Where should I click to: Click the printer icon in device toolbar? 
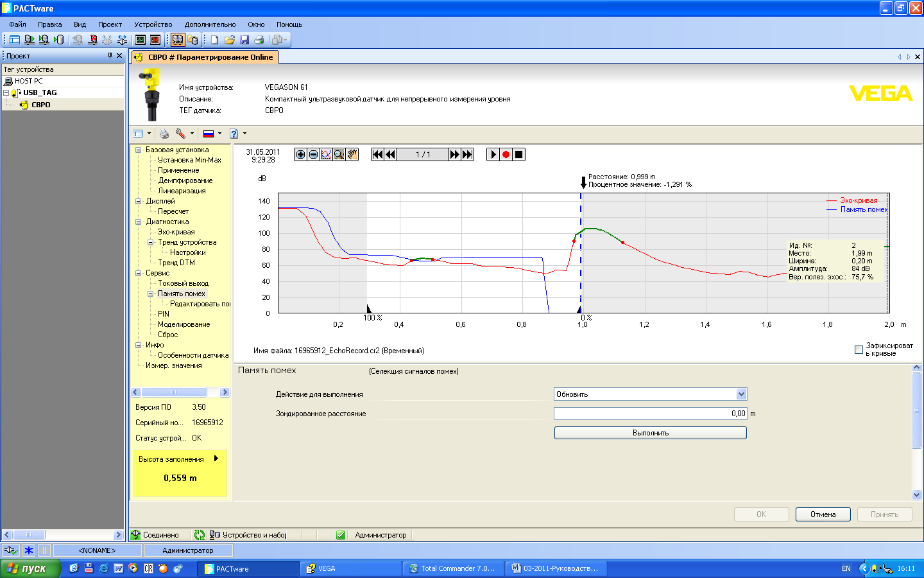(x=164, y=134)
